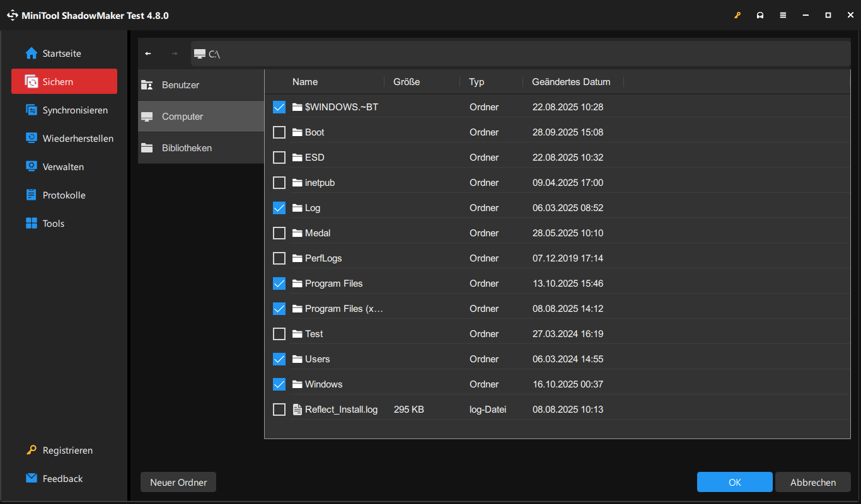Image resolution: width=861 pixels, height=504 pixels.
Task: Click the Wiederherstellen sidebar icon
Action: click(32, 139)
